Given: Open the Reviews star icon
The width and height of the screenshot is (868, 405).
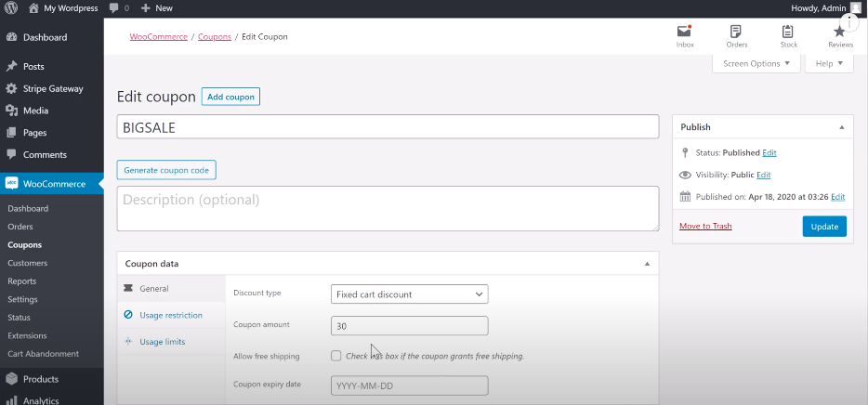Looking at the screenshot, I should [840, 33].
